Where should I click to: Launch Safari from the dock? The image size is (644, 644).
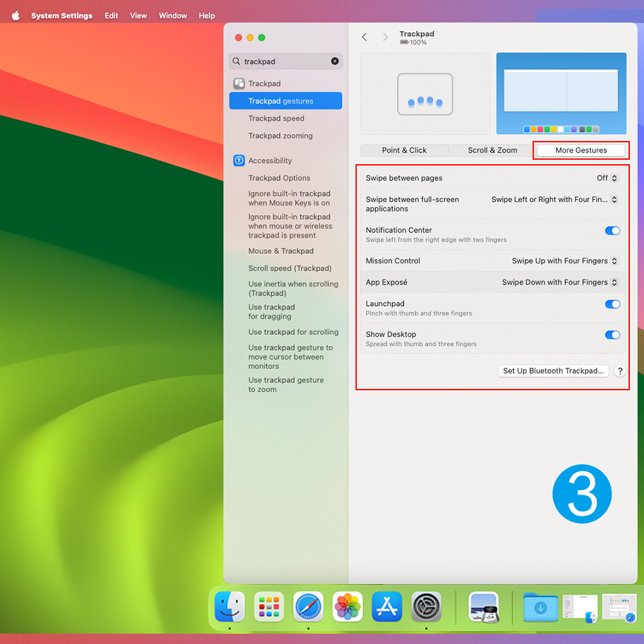308,607
